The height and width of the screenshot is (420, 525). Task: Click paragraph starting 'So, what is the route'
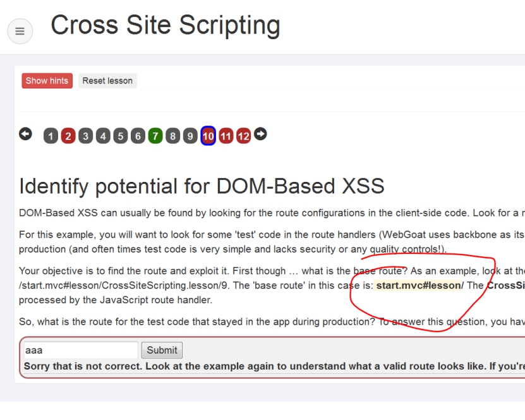click(272, 321)
